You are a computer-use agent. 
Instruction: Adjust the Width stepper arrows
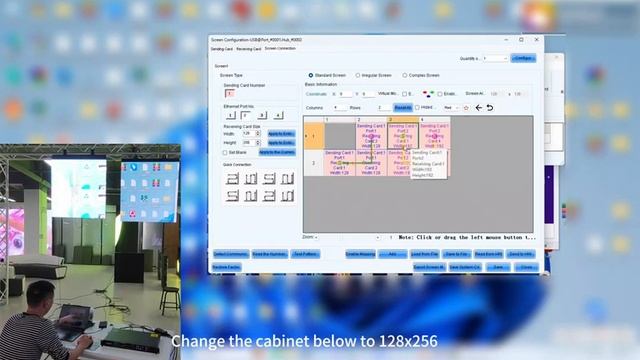pyautogui.click(x=258, y=133)
